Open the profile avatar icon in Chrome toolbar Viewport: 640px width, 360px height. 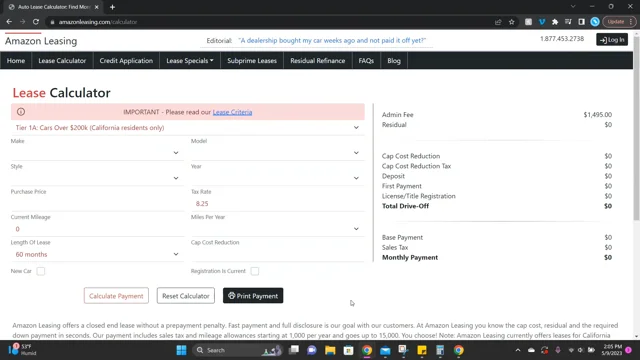tap(595, 22)
